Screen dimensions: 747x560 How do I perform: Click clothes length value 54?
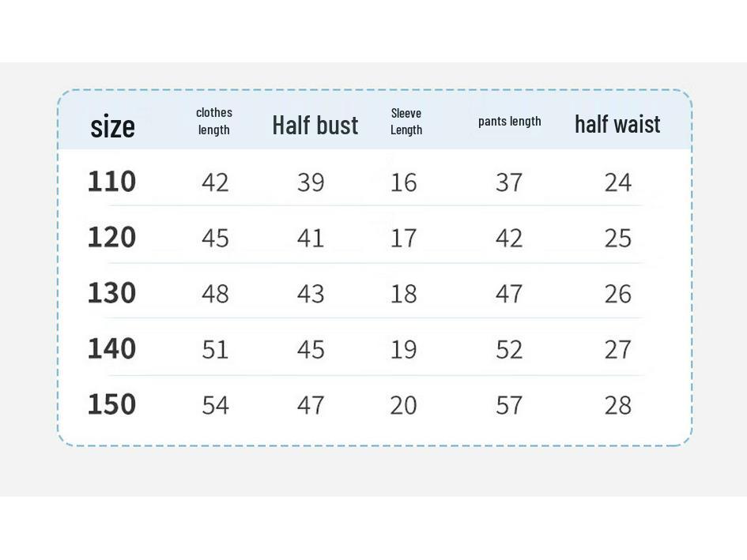coord(215,405)
